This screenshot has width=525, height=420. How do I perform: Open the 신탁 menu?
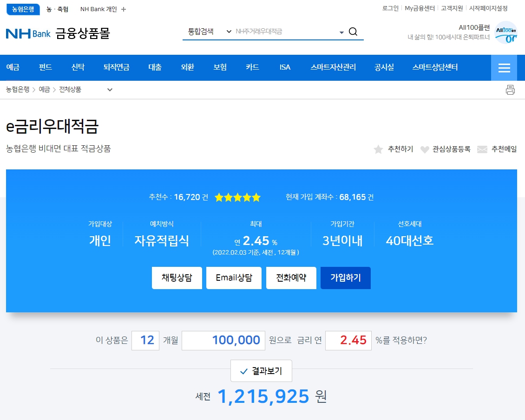[x=78, y=67]
